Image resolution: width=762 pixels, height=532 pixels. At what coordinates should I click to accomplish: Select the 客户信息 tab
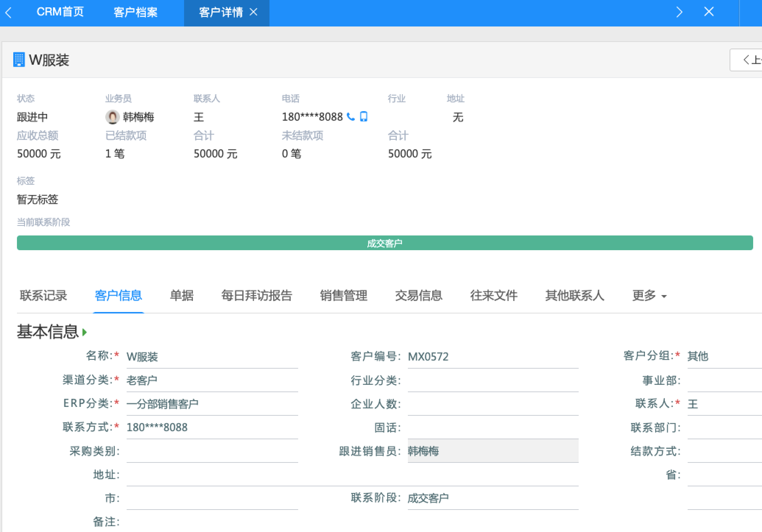pyautogui.click(x=118, y=295)
